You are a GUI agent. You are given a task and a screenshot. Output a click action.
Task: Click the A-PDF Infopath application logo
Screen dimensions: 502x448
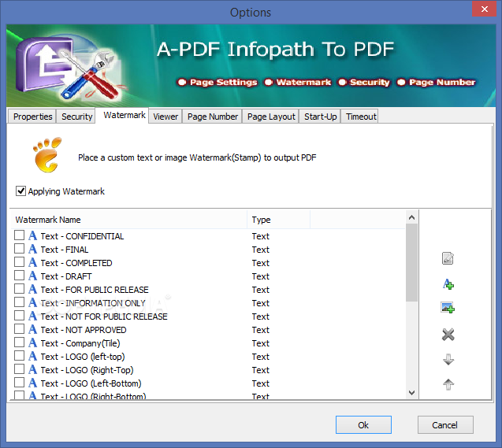[x=69, y=67]
